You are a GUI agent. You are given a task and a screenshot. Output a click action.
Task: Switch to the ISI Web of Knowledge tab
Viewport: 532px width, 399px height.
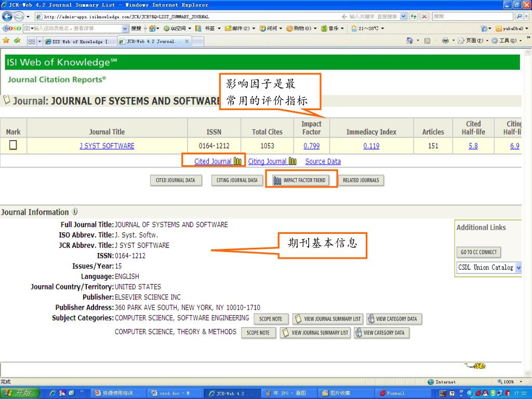[81, 42]
